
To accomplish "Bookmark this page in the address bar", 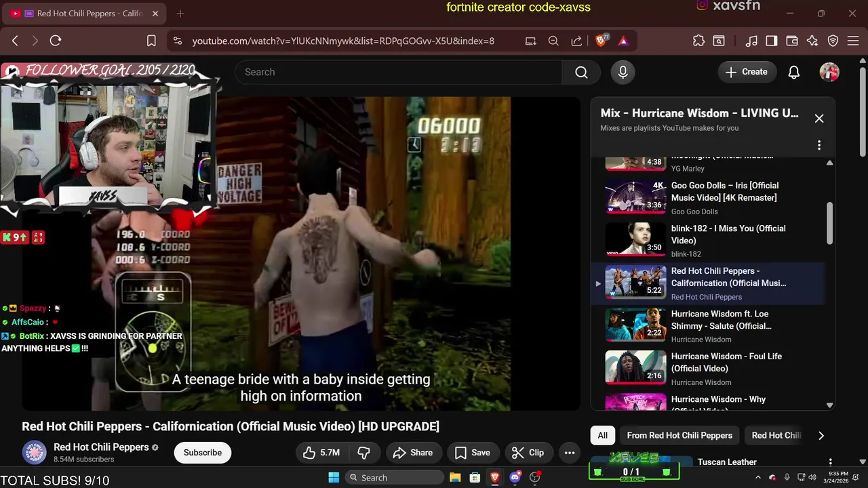I will click(x=151, y=41).
